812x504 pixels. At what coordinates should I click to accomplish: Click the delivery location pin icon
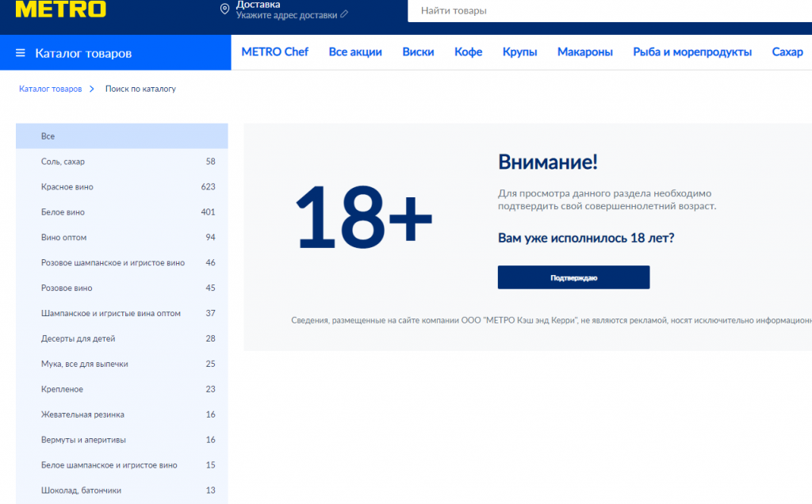(224, 10)
